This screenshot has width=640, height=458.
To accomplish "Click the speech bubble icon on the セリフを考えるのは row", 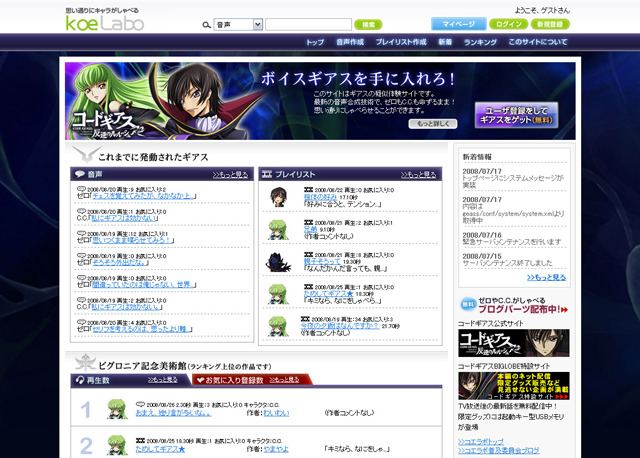I will [82, 322].
